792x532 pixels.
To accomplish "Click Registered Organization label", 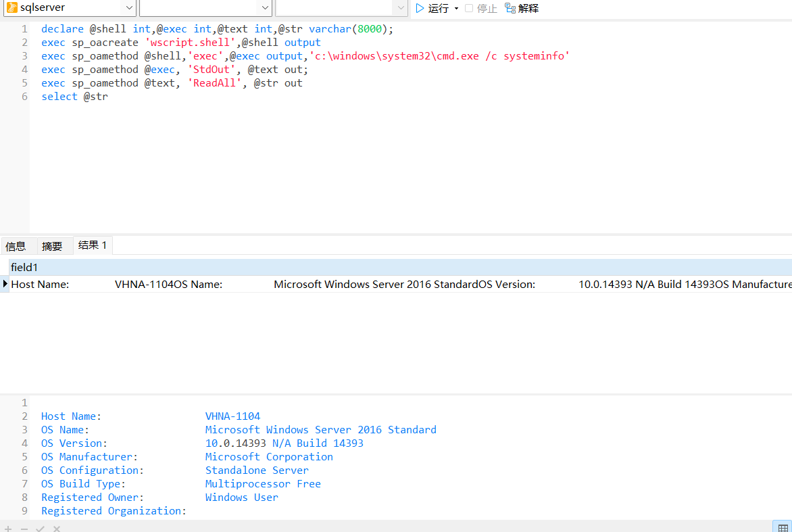I will 114,511.
